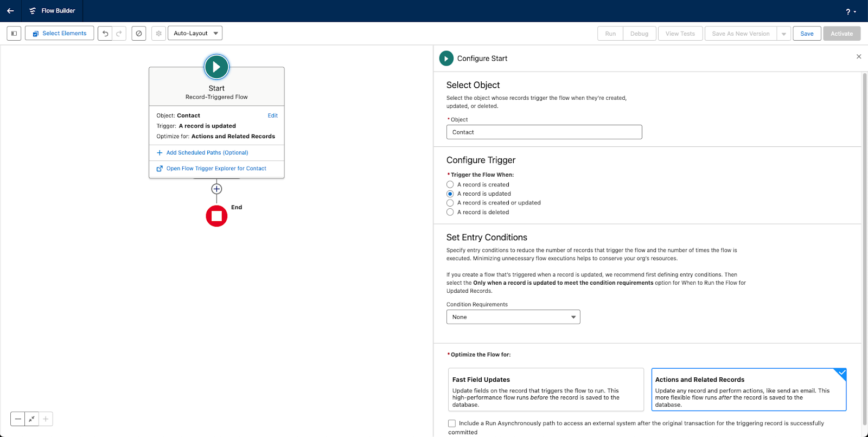Click the circle-slash toolbar icon

pyautogui.click(x=139, y=34)
